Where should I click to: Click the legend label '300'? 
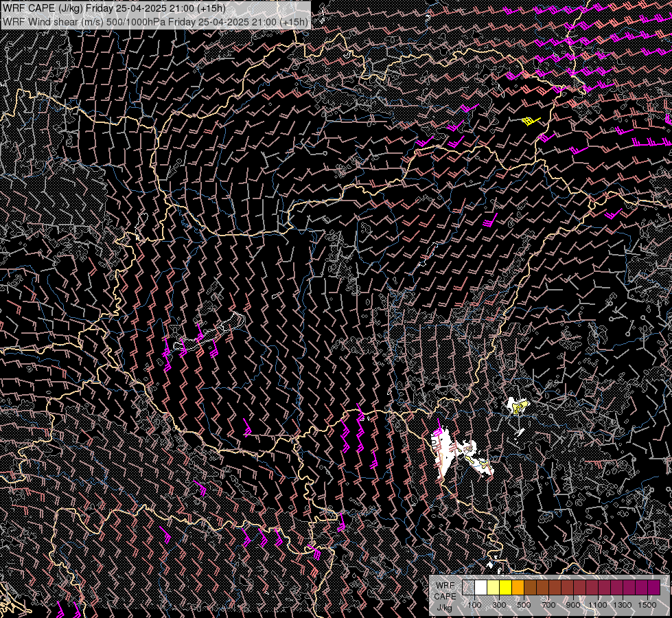(499, 605)
